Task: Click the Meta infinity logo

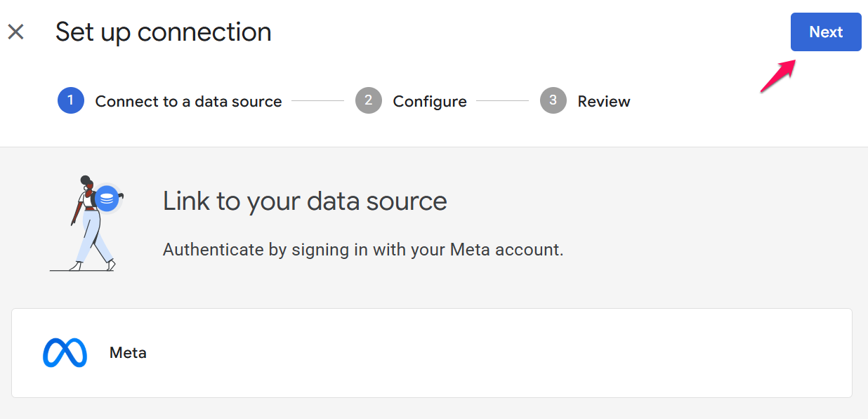Action: 65,353
